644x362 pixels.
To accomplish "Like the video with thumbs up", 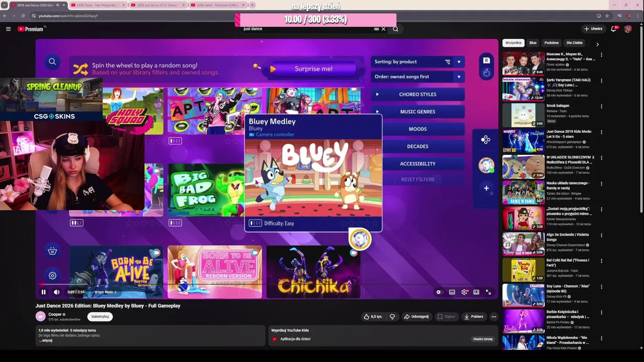I will pyautogui.click(x=373, y=317).
